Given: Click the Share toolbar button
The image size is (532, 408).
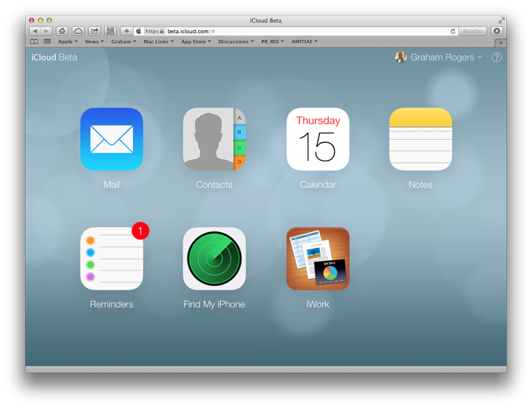Looking at the screenshot, I should 95,31.
